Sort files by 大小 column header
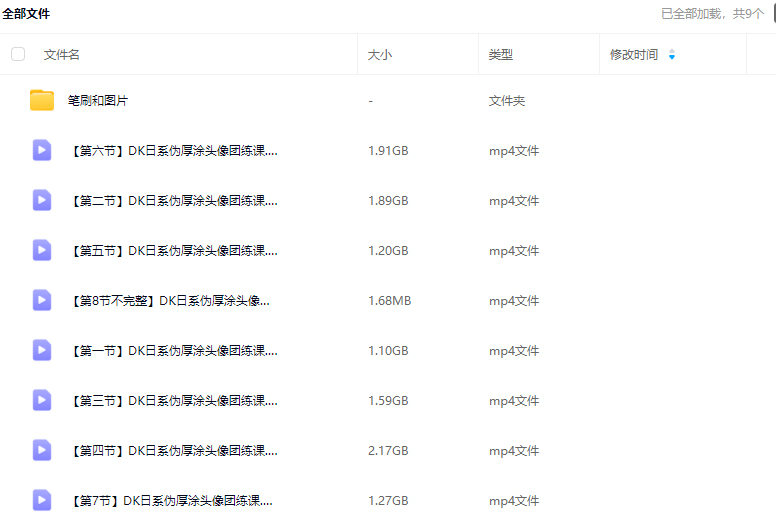 coord(380,55)
